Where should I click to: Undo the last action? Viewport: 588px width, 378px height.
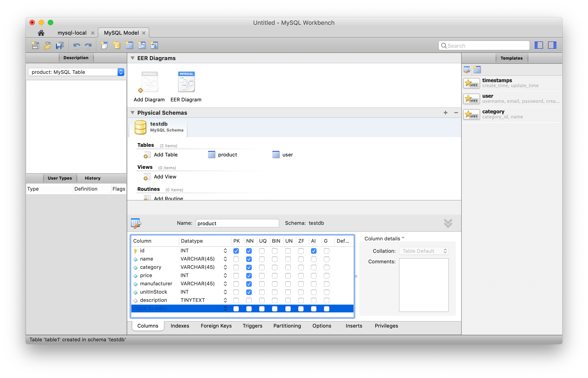(x=76, y=45)
